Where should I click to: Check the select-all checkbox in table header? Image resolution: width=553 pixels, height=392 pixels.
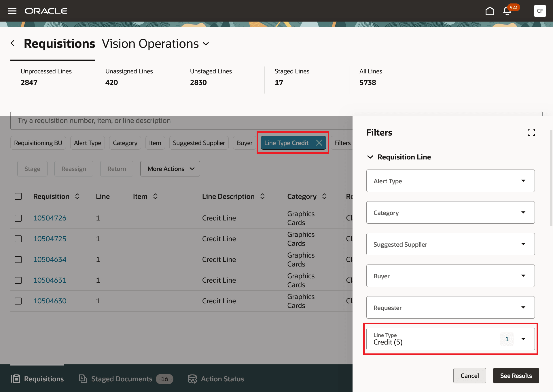click(18, 196)
